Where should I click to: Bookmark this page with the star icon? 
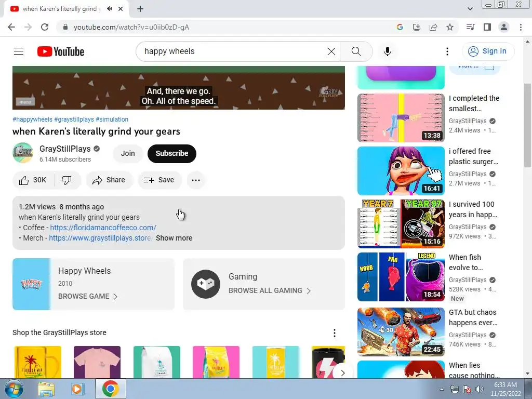[x=450, y=27]
